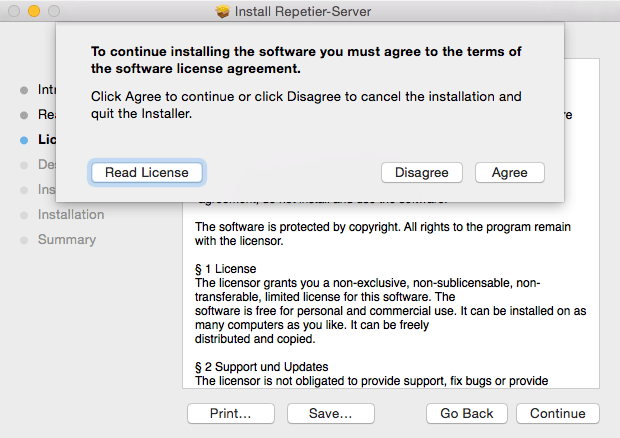
Task: Click the Continue button
Action: tap(558, 413)
